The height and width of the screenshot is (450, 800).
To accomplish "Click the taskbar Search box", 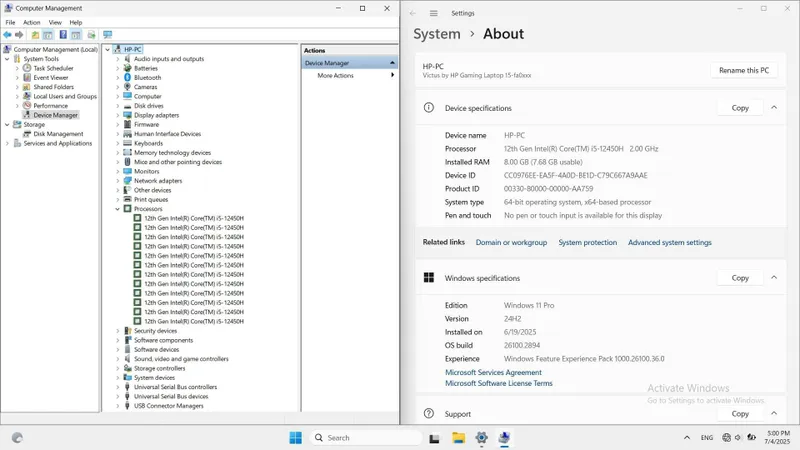I will tap(366, 437).
